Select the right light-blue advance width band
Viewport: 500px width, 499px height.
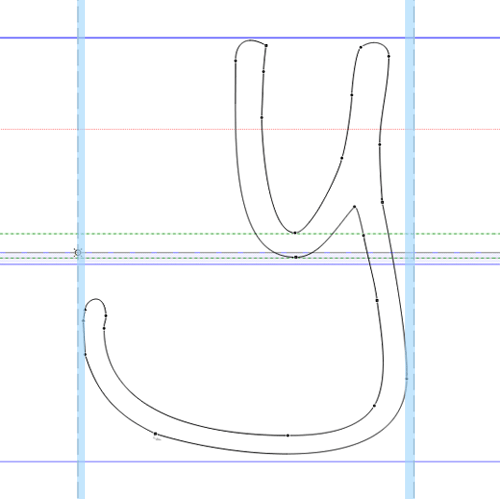(x=410, y=249)
